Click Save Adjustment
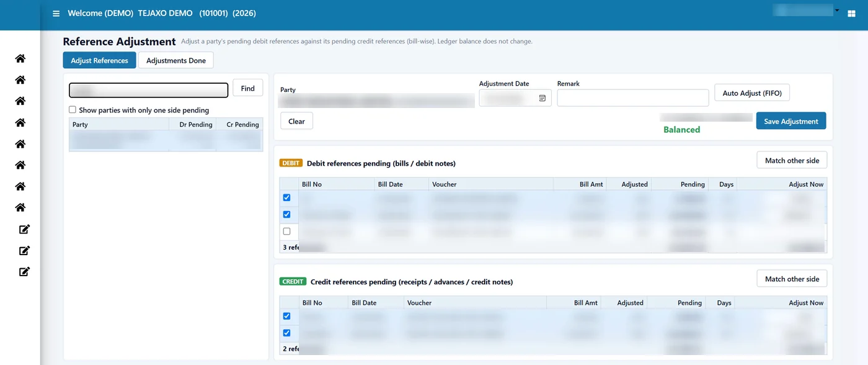868x365 pixels. 791,121
